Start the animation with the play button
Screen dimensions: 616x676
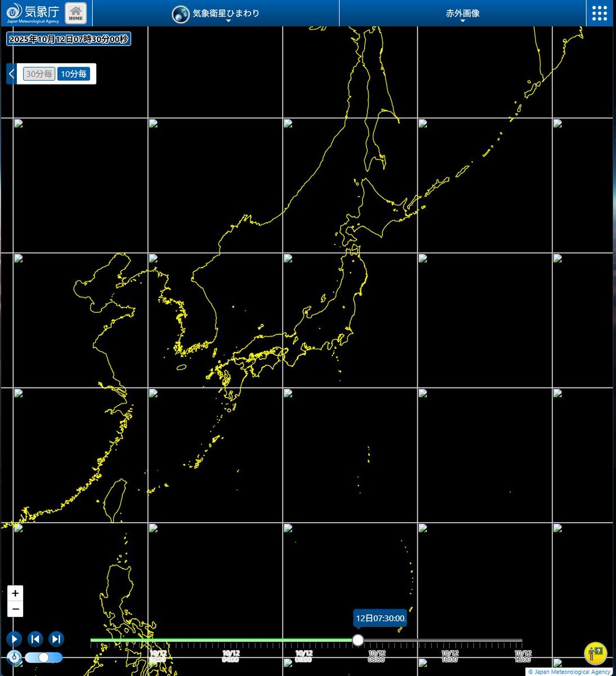(14, 639)
